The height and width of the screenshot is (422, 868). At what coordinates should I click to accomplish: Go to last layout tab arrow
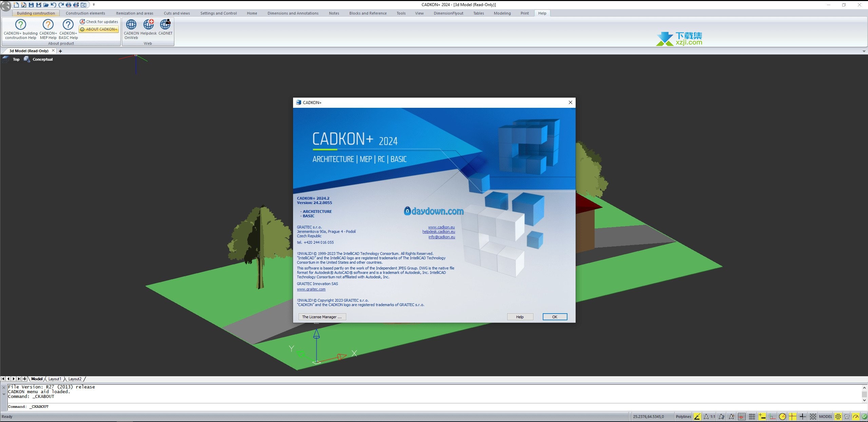[19, 379]
